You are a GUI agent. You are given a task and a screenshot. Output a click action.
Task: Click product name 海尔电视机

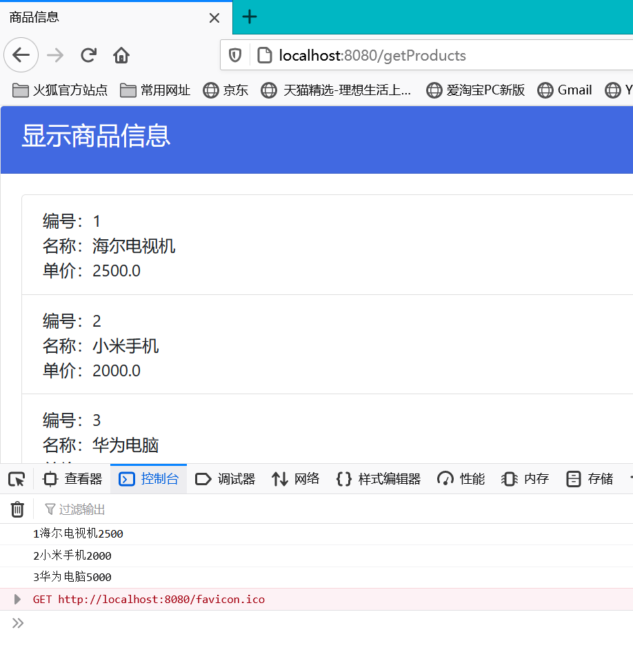134,246
